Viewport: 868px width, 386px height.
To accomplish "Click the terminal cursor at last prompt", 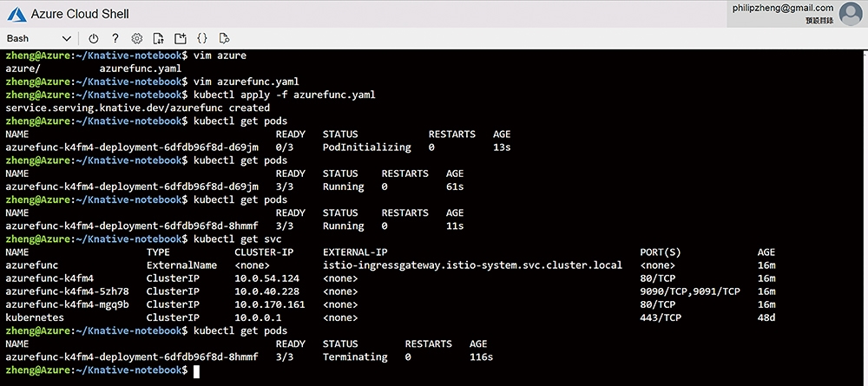I will [x=196, y=370].
